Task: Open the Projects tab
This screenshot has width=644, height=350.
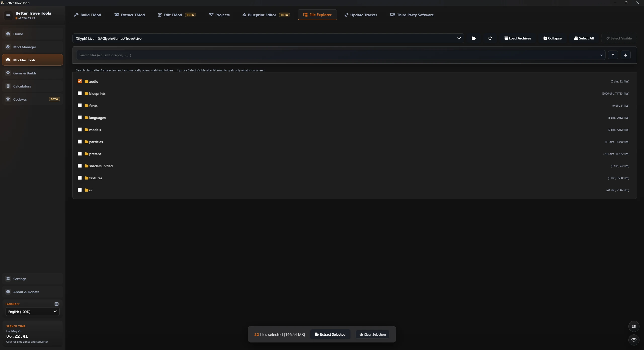Action: coord(219,15)
